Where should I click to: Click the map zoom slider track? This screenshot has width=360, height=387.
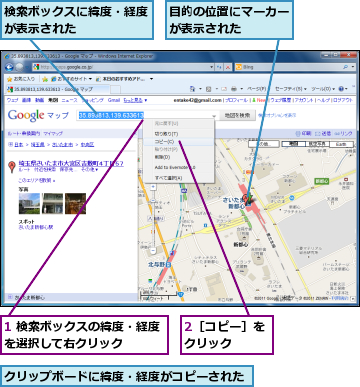pyautogui.click(x=153, y=218)
